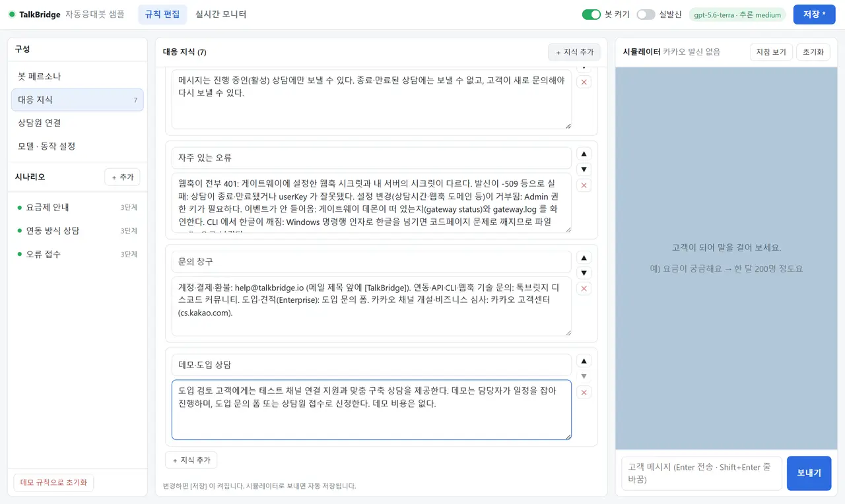Click the TalkBridge logo text
845x504 pixels.
tap(40, 15)
